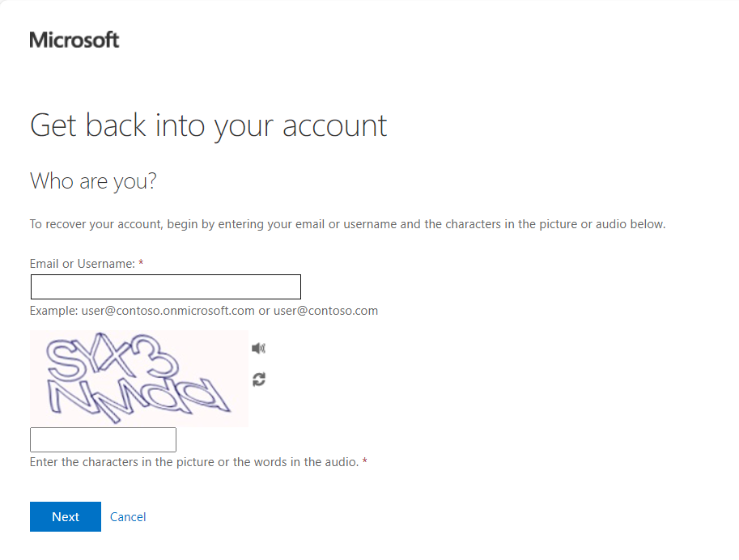Play the audio CAPTCHA speaker icon

(258, 348)
